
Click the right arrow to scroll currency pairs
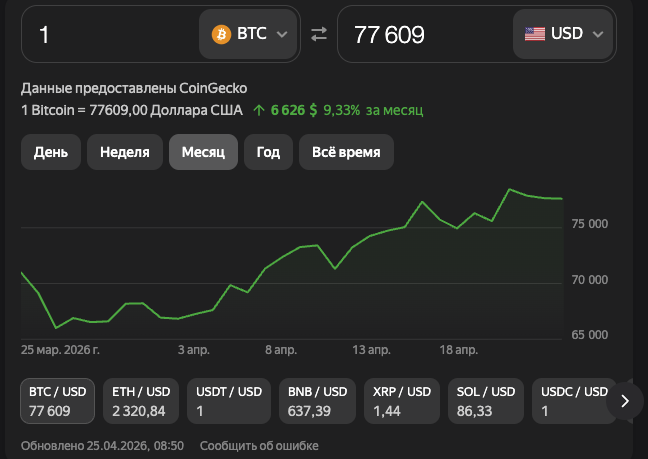coord(625,401)
